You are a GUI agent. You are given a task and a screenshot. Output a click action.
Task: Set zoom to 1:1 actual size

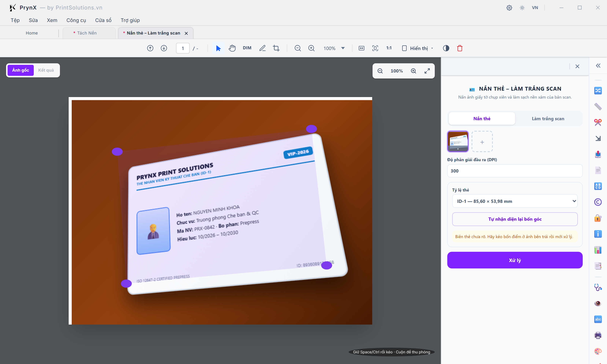coord(389,48)
